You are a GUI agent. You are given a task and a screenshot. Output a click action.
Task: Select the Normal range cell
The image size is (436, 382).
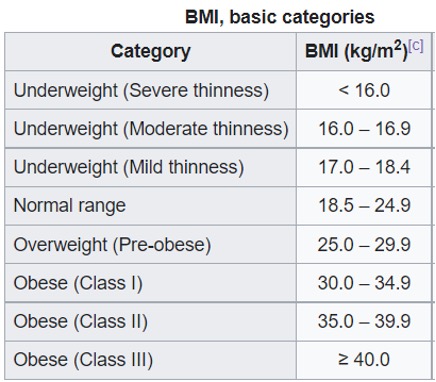pyautogui.click(x=150, y=205)
